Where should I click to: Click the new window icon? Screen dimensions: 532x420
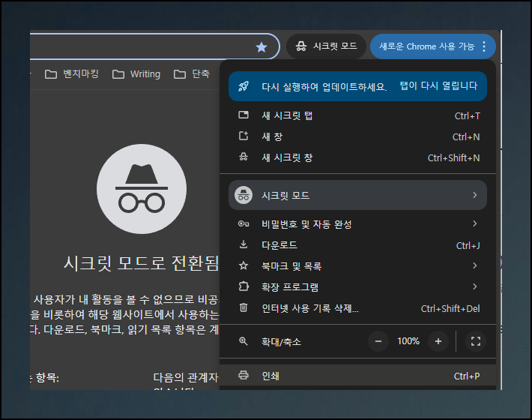[x=244, y=136]
